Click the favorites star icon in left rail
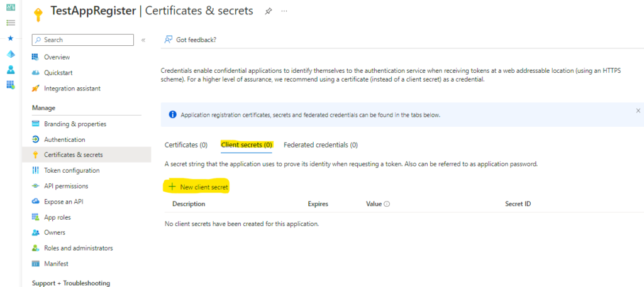Viewport: 644px width, 287px height. pos(10,38)
